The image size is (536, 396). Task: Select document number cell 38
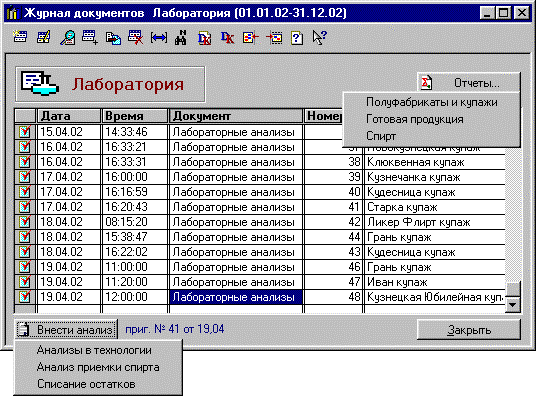[333, 162]
